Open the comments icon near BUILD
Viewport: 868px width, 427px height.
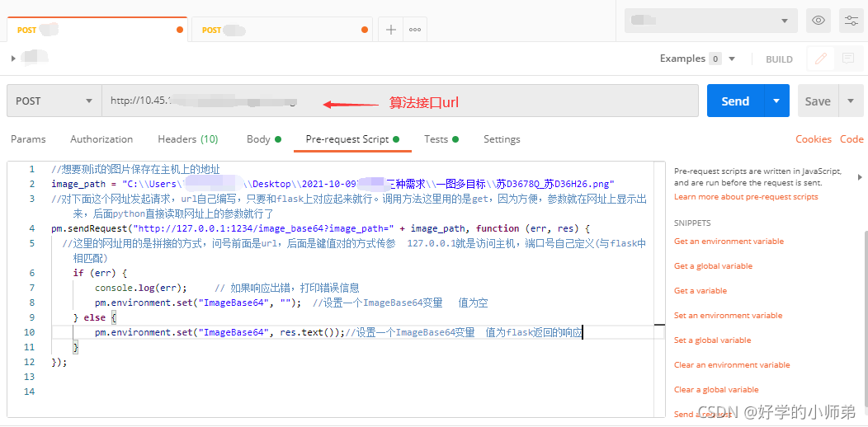847,58
